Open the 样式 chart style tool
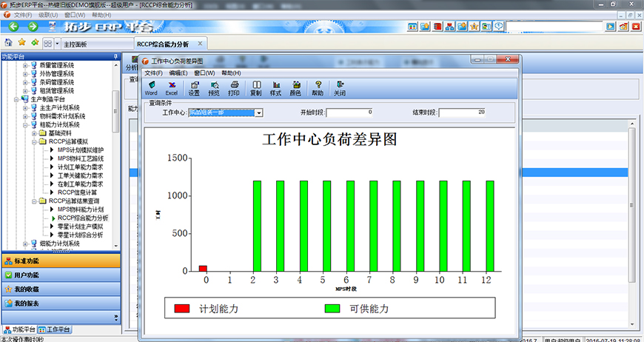Screen dimensions: 644x342 point(275,88)
